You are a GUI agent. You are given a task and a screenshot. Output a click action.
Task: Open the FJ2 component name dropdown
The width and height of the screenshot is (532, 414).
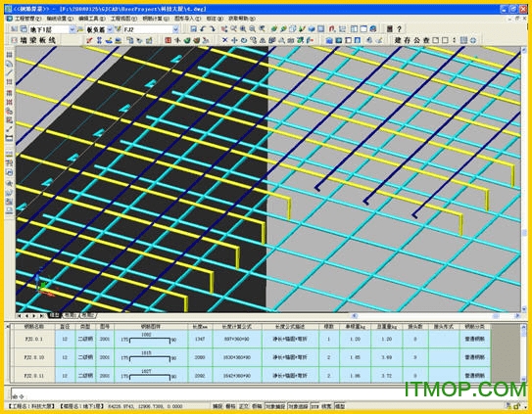click(175, 29)
